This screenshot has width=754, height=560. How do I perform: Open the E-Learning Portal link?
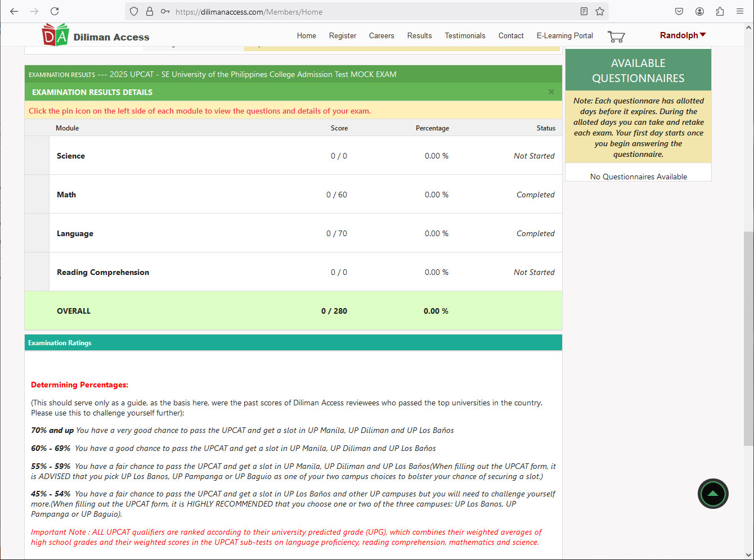[x=564, y=35]
